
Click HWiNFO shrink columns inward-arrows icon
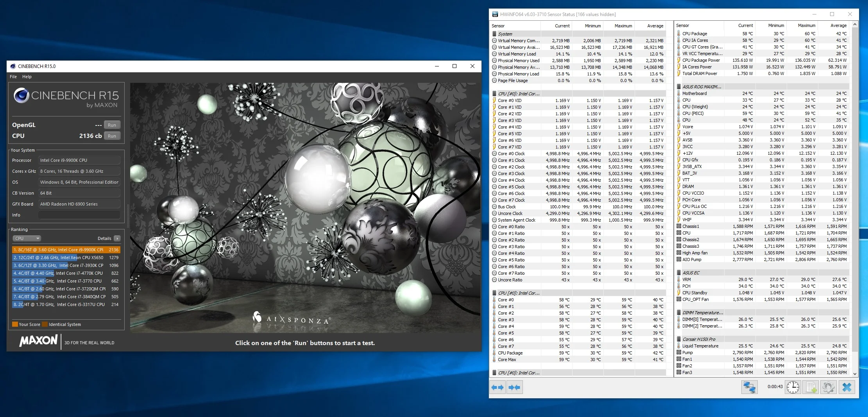click(514, 387)
